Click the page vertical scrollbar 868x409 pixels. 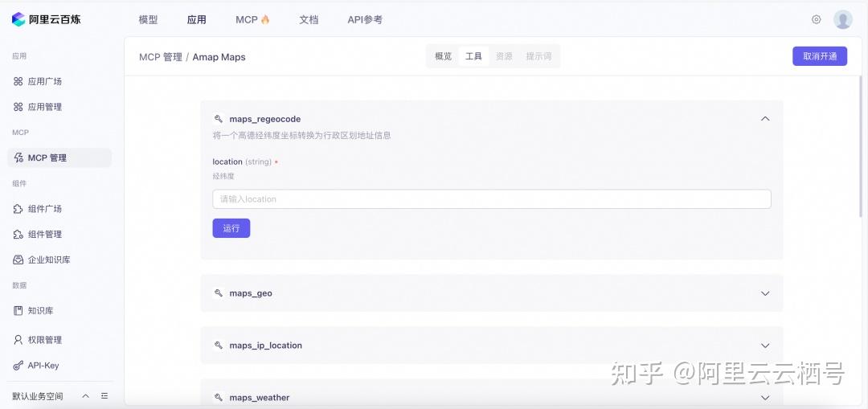[860, 147]
